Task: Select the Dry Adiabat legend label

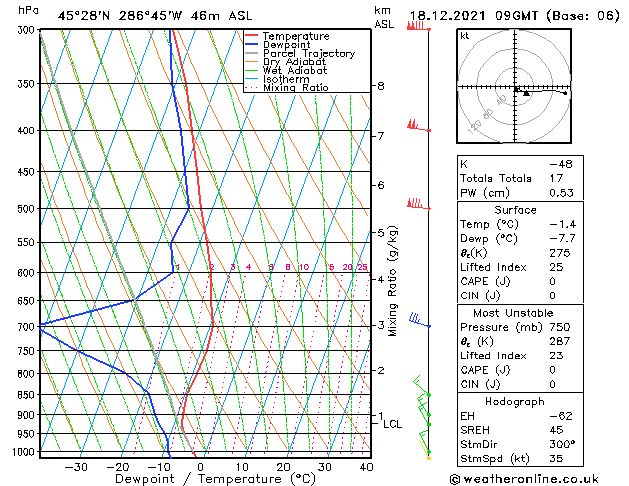Action: [x=294, y=62]
